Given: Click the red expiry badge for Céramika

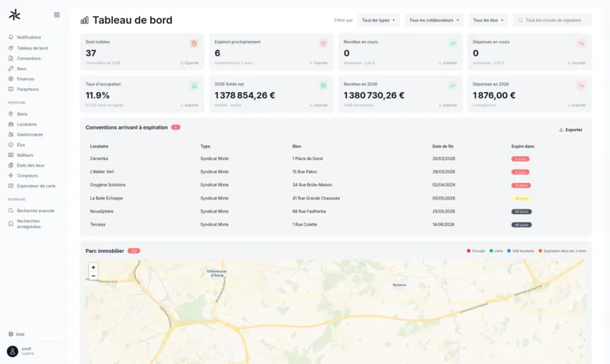Looking at the screenshot, I should (x=520, y=158).
